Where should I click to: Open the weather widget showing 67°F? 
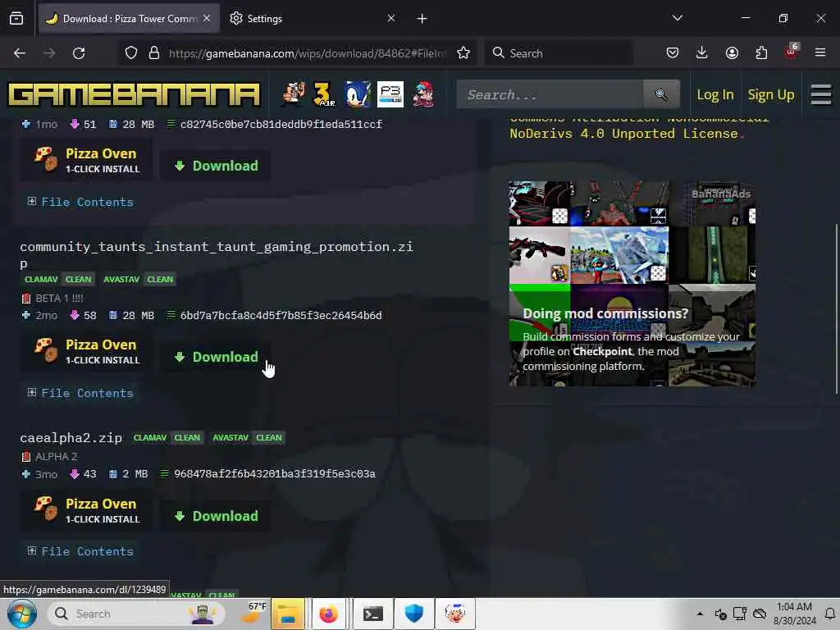253,614
